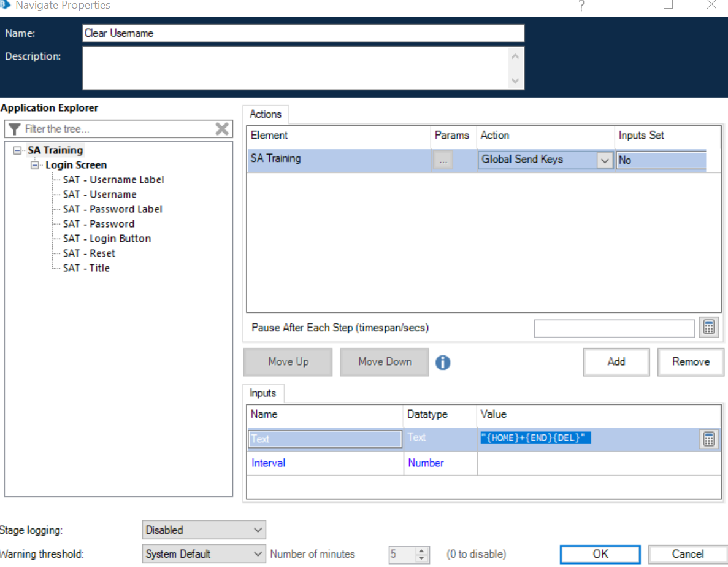Collapse the Login Screen tree node
The height and width of the screenshot is (567, 728).
click(x=35, y=164)
